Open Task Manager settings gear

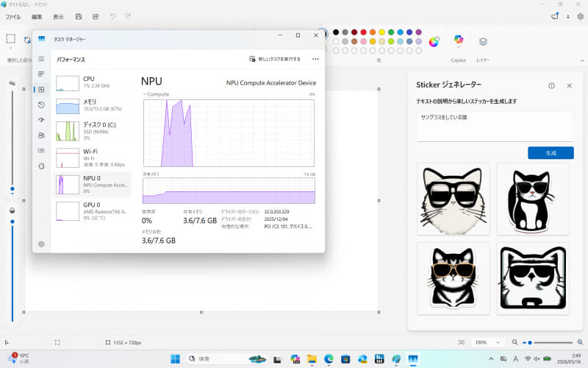coord(41,244)
